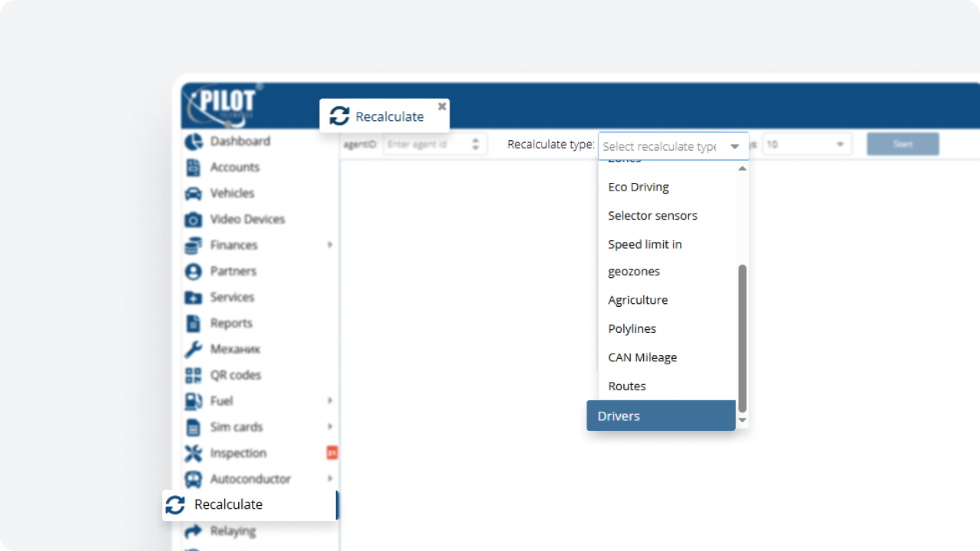980x551 pixels.
Task: Click the Relaying arrow icon
Action: point(194,531)
